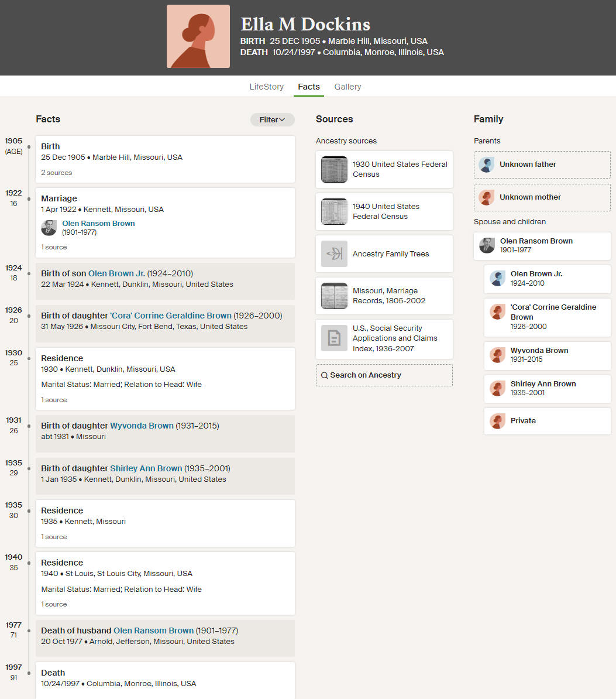Image resolution: width=616 pixels, height=699 pixels.
Task: Click Cora Corrine Geraldine Brown avatar icon
Action: pos(497,311)
